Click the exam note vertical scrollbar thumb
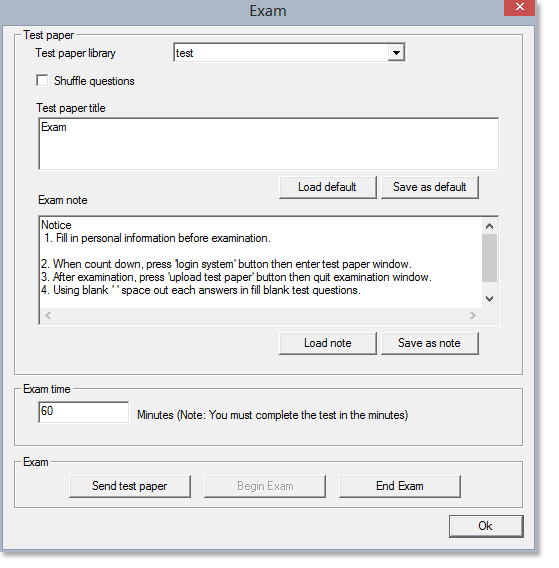Image resolution: width=559 pixels, height=568 pixels. point(489,258)
